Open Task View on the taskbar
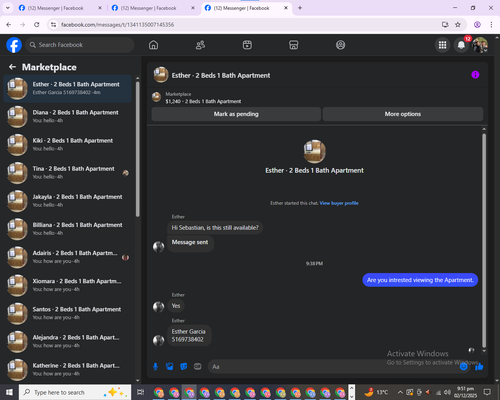This screenshot has width=500, height=400. (x=141, y=392)
